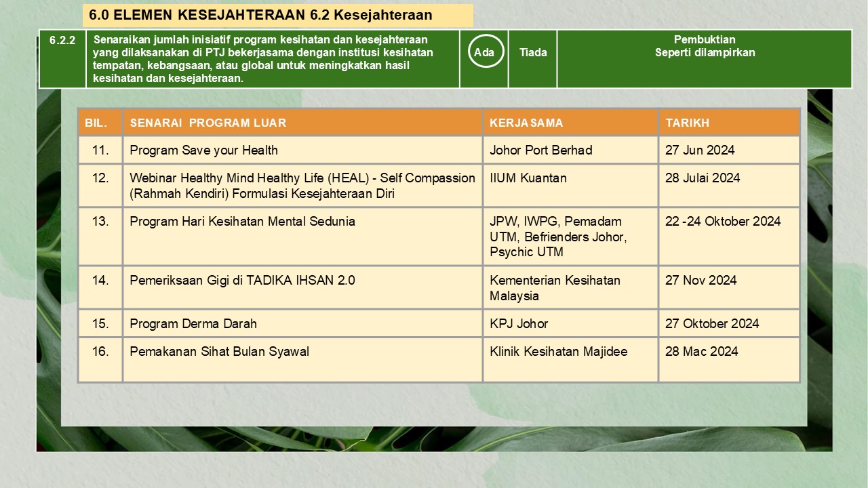Click the "22 -24 Oktober 2024" date cell
The image size is (868, 488).
(x=722, y=221)
